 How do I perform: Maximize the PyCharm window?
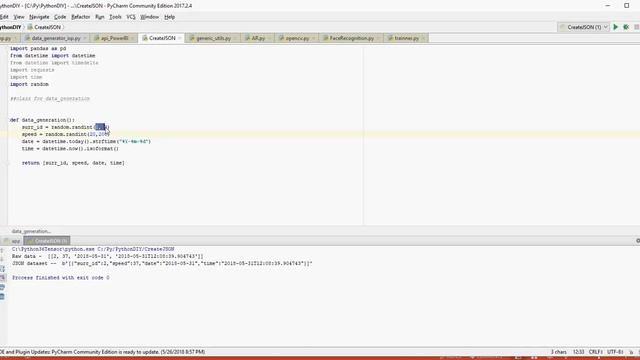pyautogui.click(x=627, y=6)
